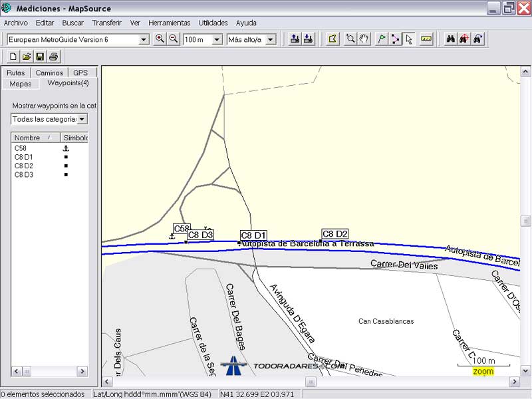The height and width of the screenshot is (399, 532).
Task: Select waypoint C8 D2 in list
Action: pyautogui.click(x=24, y=166)
